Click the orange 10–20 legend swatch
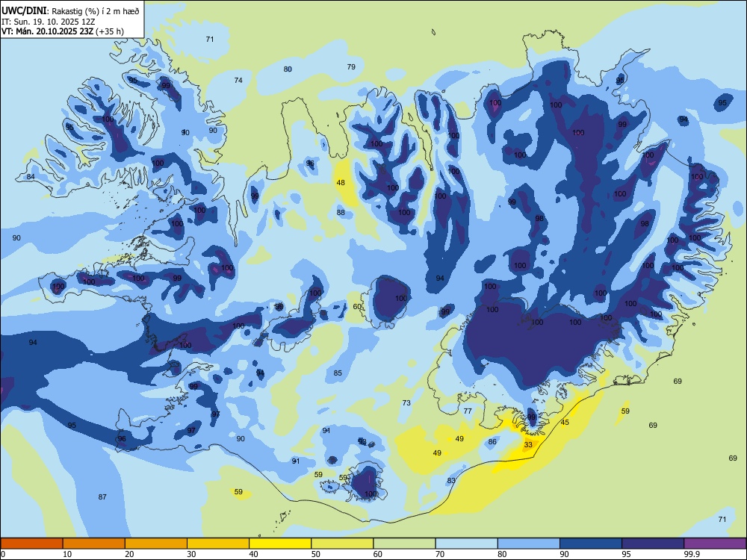The width and height of the screenshot is (747, 560). pyautogui.click(x=94, y=544)
